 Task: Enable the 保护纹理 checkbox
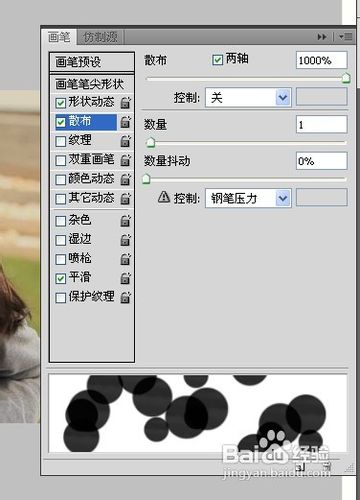click(x=61, y=298)
